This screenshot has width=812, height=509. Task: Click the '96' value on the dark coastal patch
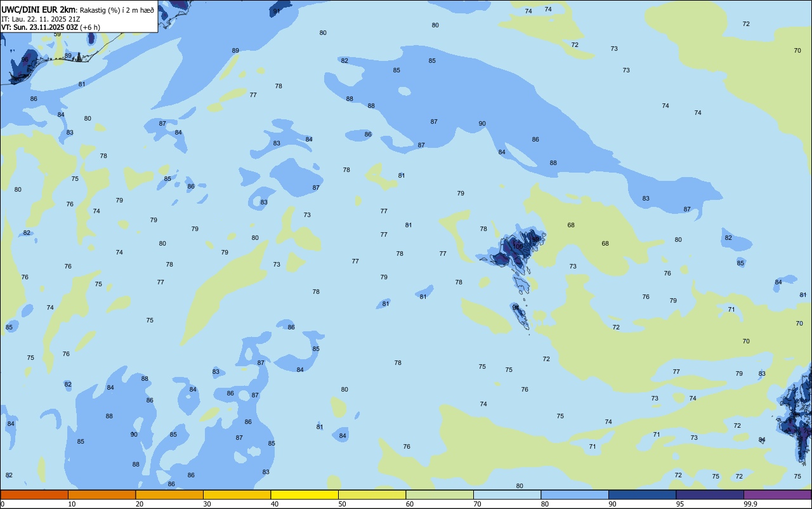(25, 60)
